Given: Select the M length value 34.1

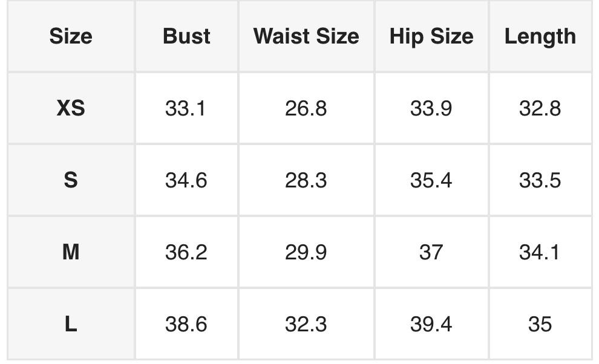Looking at the screenshot, I should [540, 252].
